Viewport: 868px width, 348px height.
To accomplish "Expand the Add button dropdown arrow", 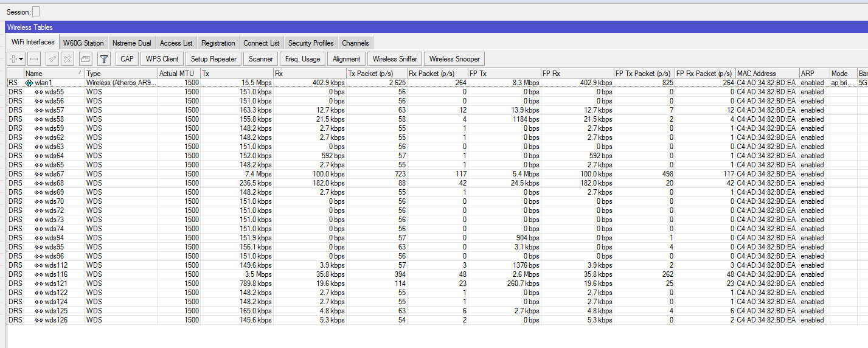I will coord(21,59).
